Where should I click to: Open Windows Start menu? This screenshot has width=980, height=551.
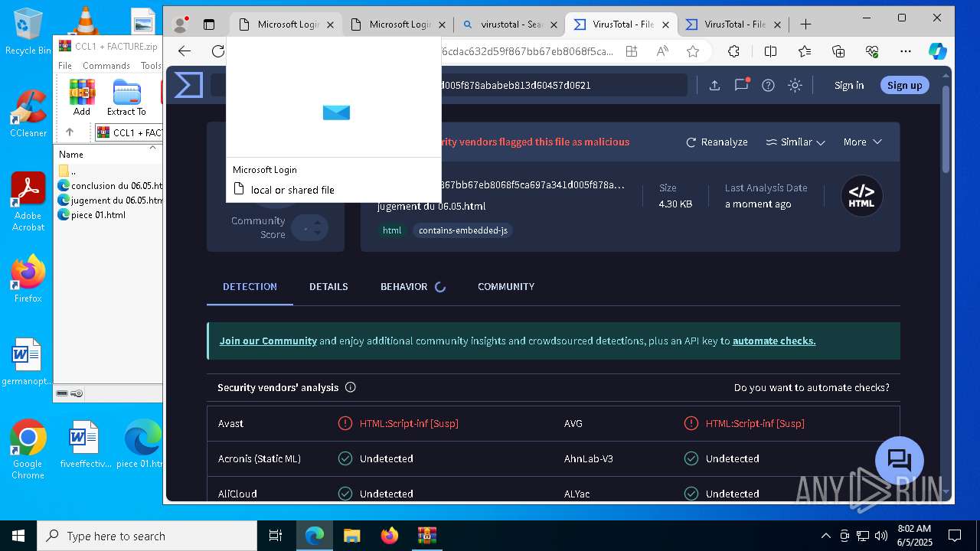(x=18, y=536)
